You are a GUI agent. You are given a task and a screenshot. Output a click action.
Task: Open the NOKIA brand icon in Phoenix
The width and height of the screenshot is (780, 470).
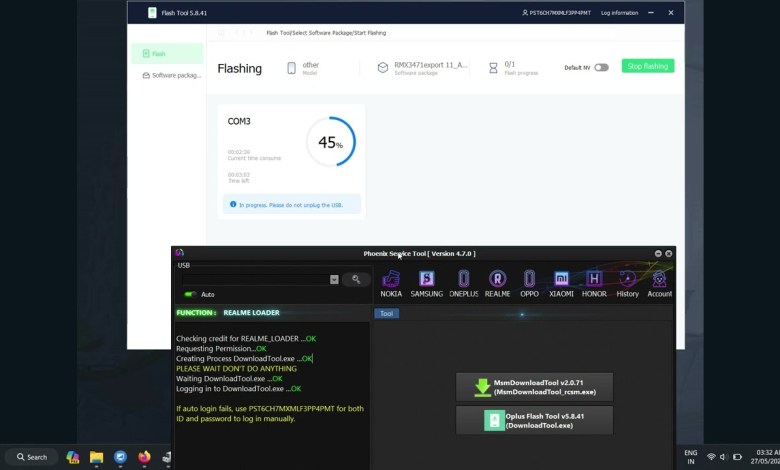[391, 284]
